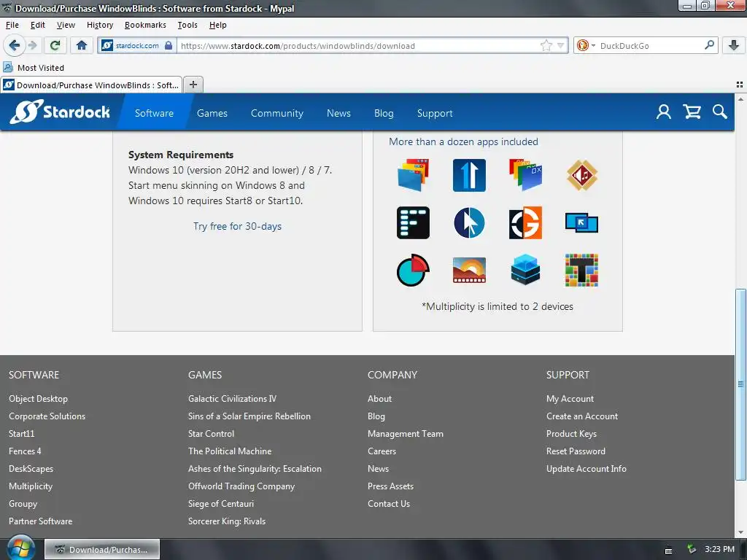747x560 pixels.
Task: Click the page vertical scrollbar thumb
Action: [740, 384]
